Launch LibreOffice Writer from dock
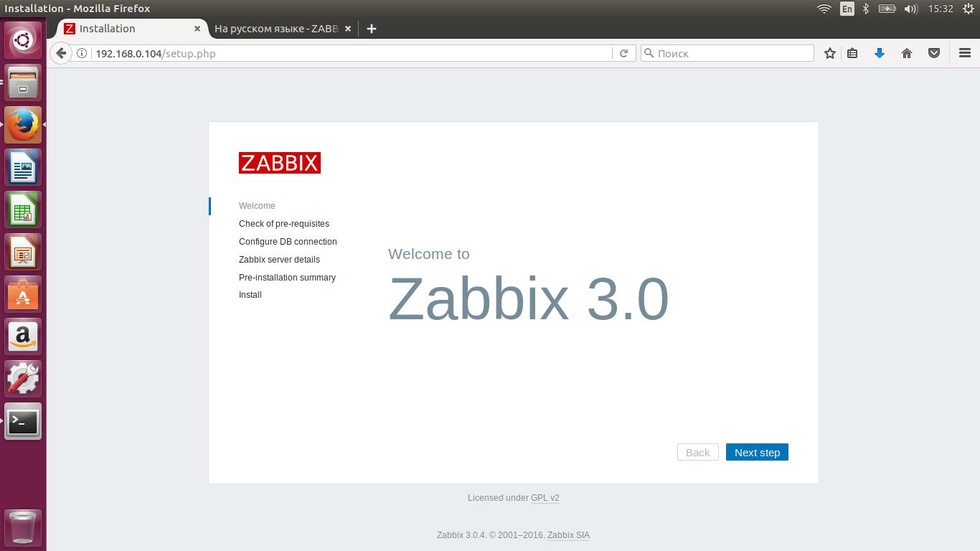Viewport: 980px width, 551px height. (x=23, y=167)
